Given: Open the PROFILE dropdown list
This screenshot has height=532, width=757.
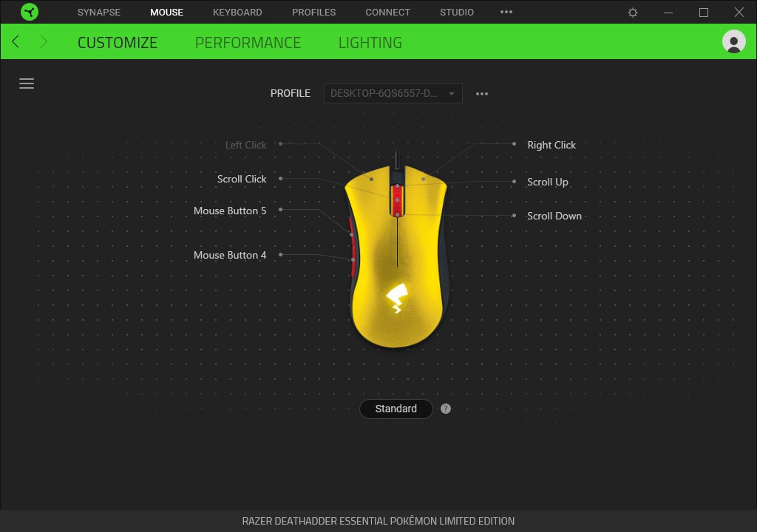Looking at the screenshot, I should pos(393,94).
